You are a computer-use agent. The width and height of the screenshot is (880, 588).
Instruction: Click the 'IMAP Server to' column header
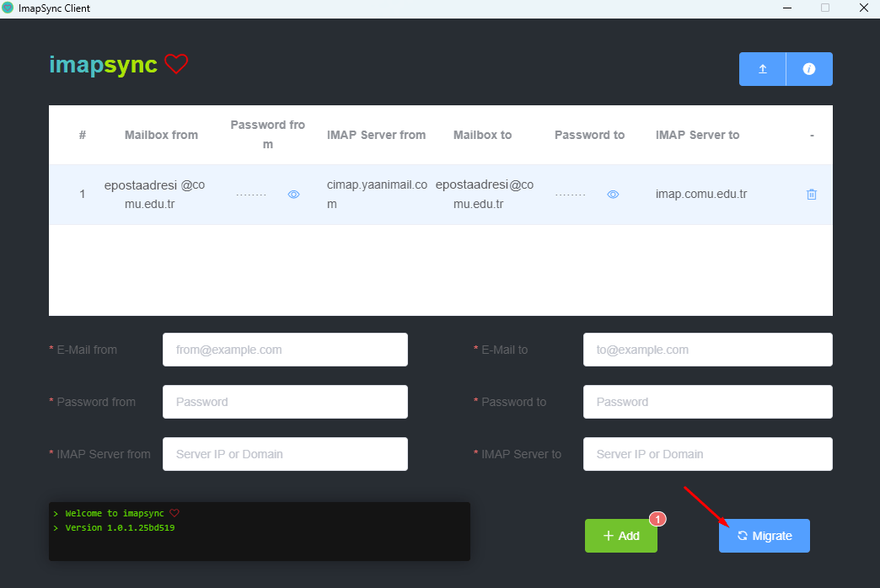point(697,135)
